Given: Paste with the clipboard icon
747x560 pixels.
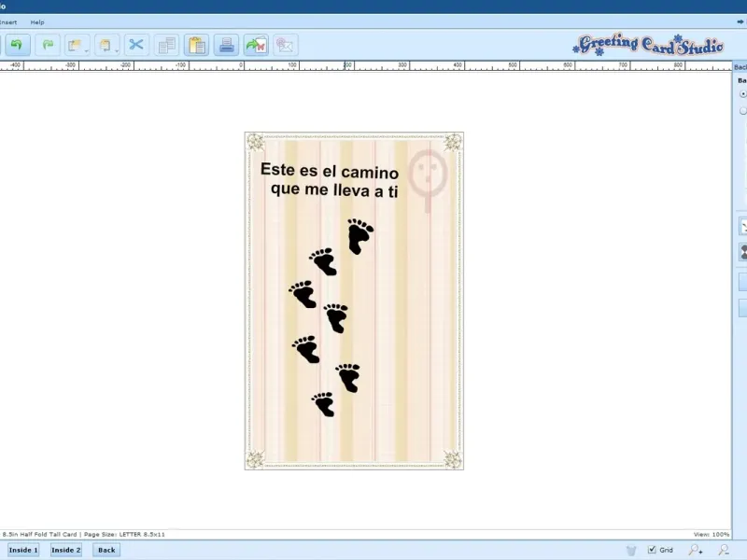Looking at the screenshot, I should coord(196,45).
